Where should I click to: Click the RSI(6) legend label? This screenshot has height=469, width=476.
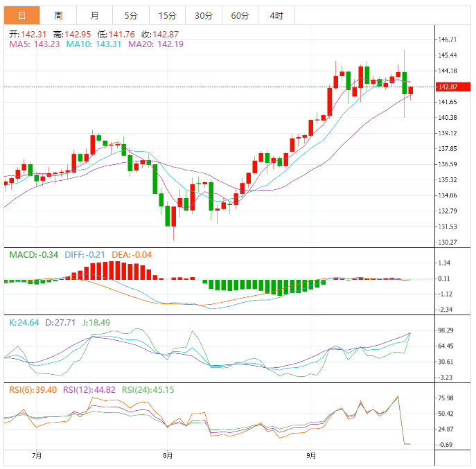[32, 390]
